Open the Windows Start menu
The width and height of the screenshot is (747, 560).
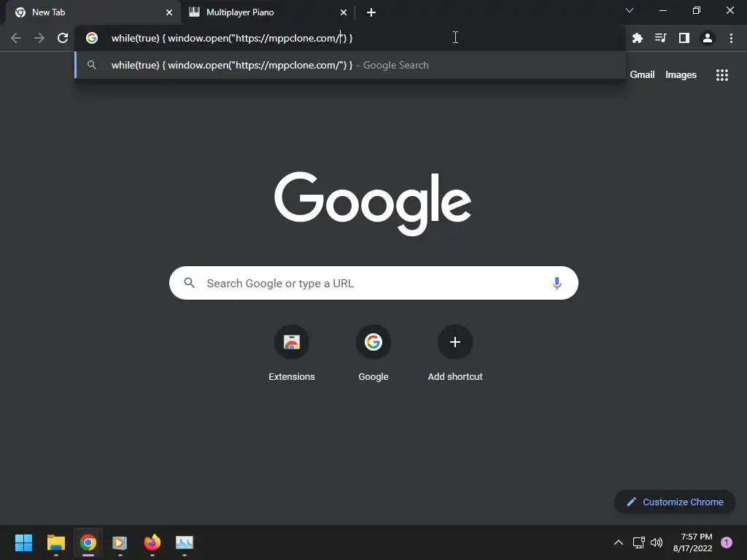[x=23, y=542]
